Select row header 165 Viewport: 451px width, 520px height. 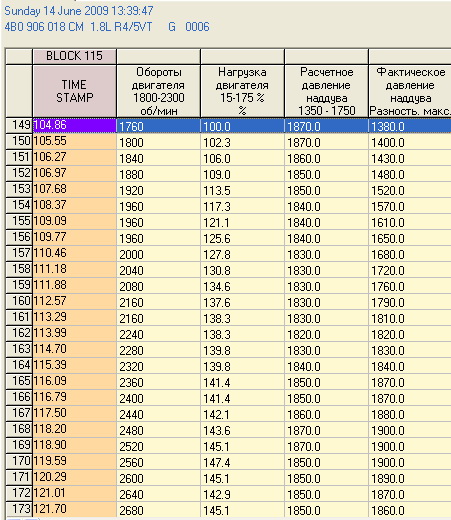(19, 381)
